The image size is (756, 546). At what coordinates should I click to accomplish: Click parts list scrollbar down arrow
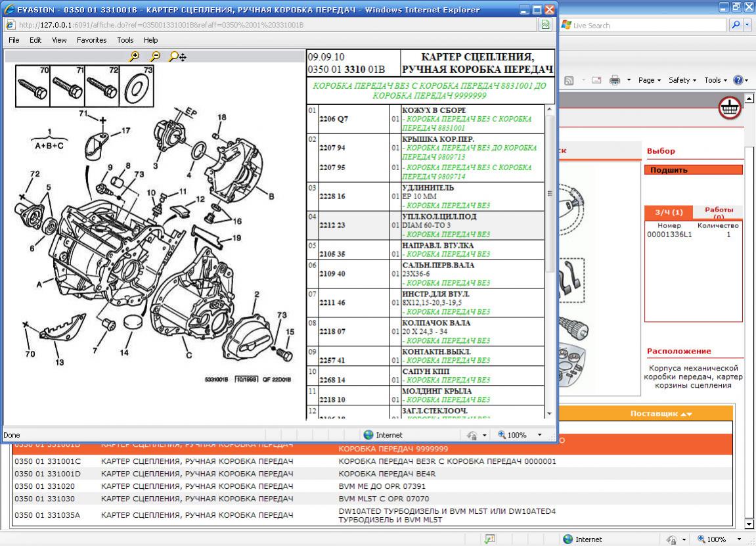tap(549, 413)
